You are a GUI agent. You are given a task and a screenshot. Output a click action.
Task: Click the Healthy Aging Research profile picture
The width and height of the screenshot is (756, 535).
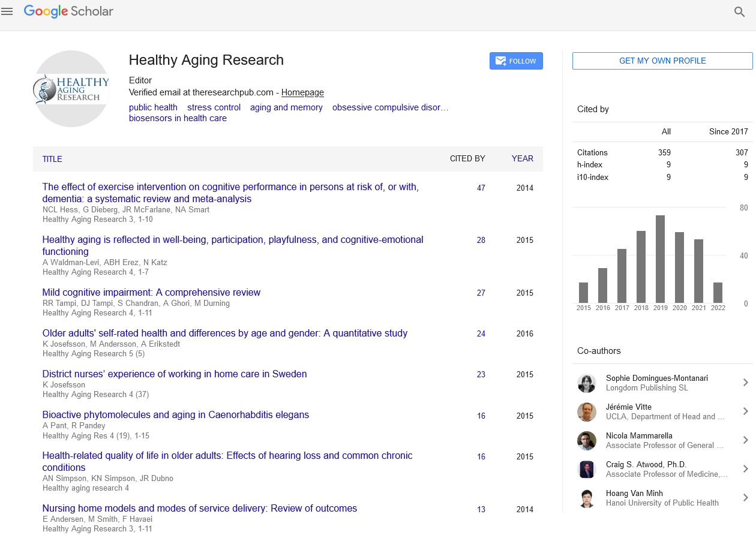pos(71,89)
